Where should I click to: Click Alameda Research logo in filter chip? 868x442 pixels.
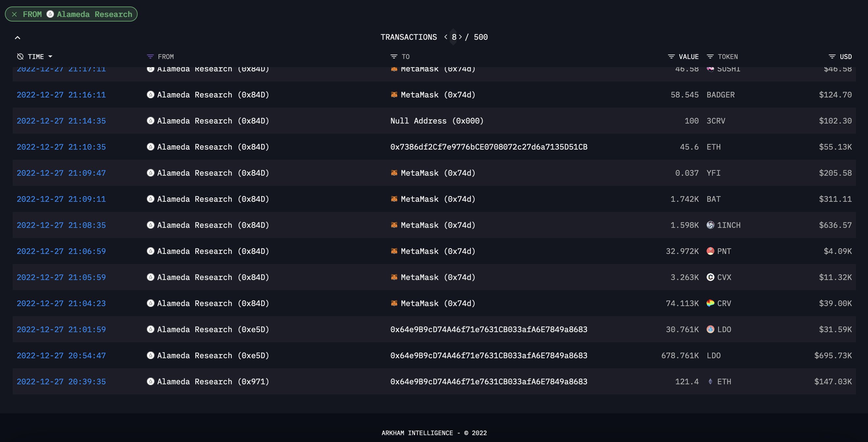coord(50,14)
